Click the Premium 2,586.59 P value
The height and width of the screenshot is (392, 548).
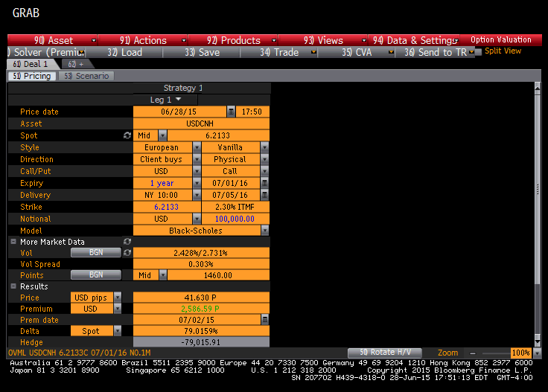tap(201, 309)
